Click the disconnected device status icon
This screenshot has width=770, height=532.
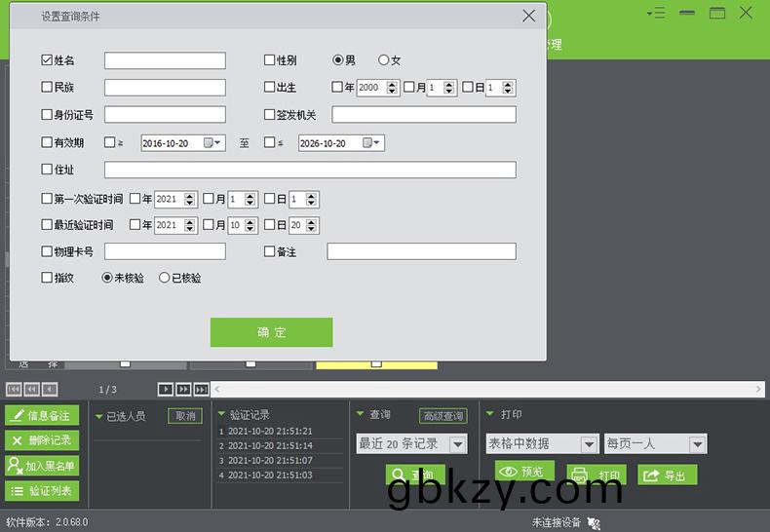click(594, 523)
